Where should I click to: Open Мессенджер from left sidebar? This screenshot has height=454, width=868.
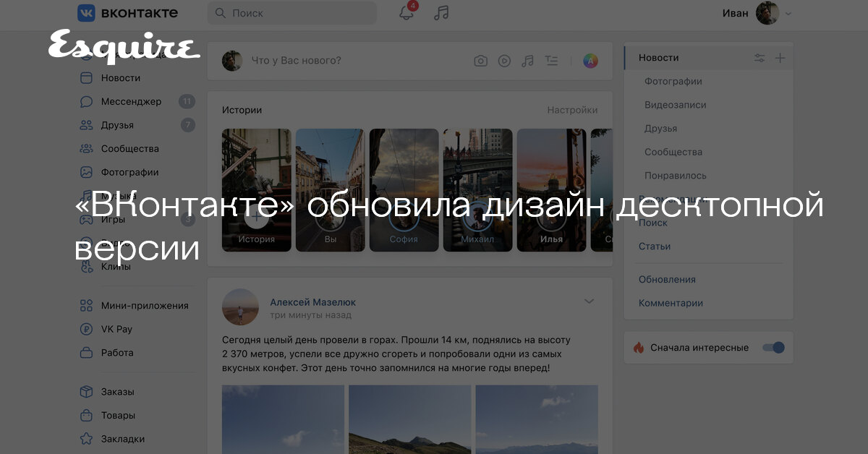point(131,101)
